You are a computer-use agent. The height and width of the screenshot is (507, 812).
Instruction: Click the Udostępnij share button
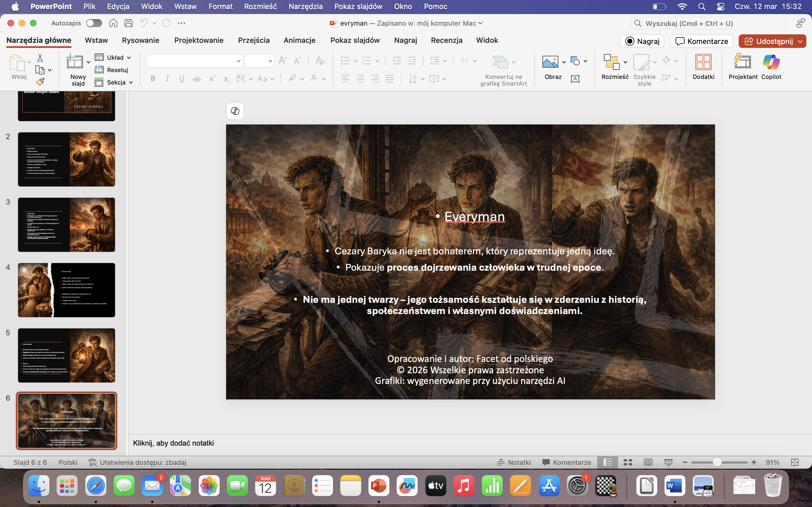tap(769, 41)
